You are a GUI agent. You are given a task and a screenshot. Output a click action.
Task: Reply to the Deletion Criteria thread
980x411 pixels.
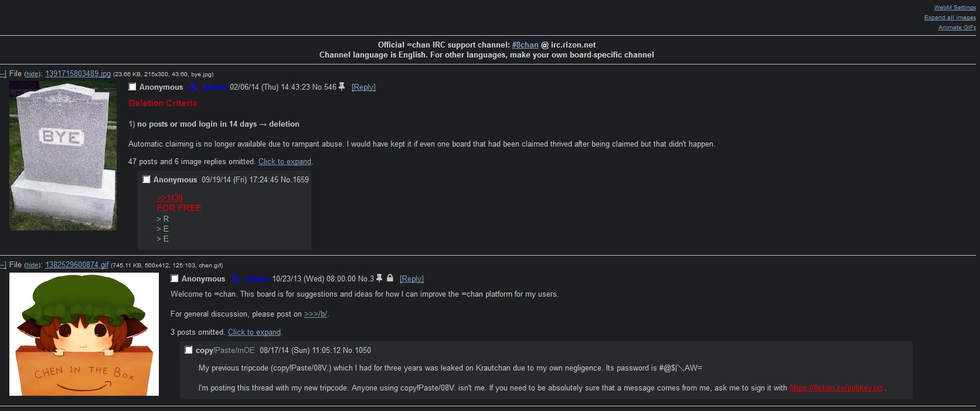pyautogui.click(x=363, y=87)
